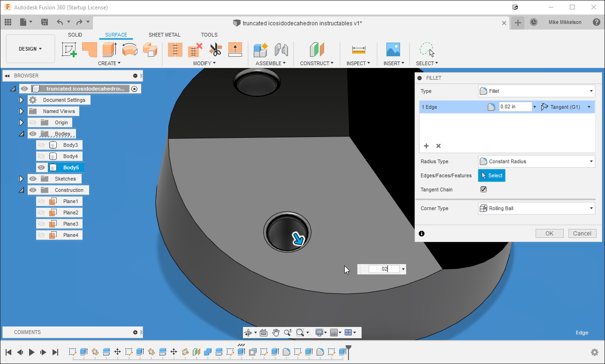Activate the Pan tool in navigation bar
Screen dimensions: 605x364
276,332
